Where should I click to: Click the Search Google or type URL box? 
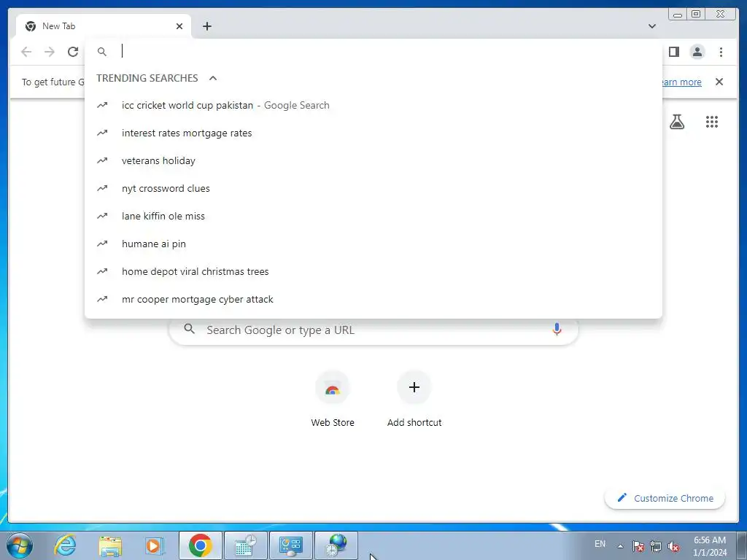click(x=373, y=330)
